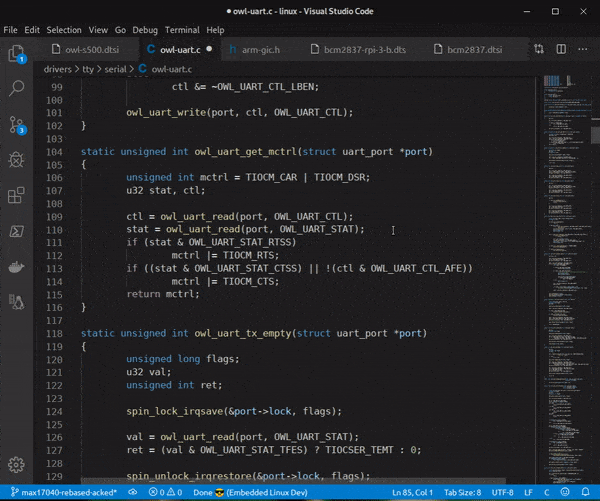Open the Terminal menu
The width and height of the screenshot is (600, 501).
182,30
